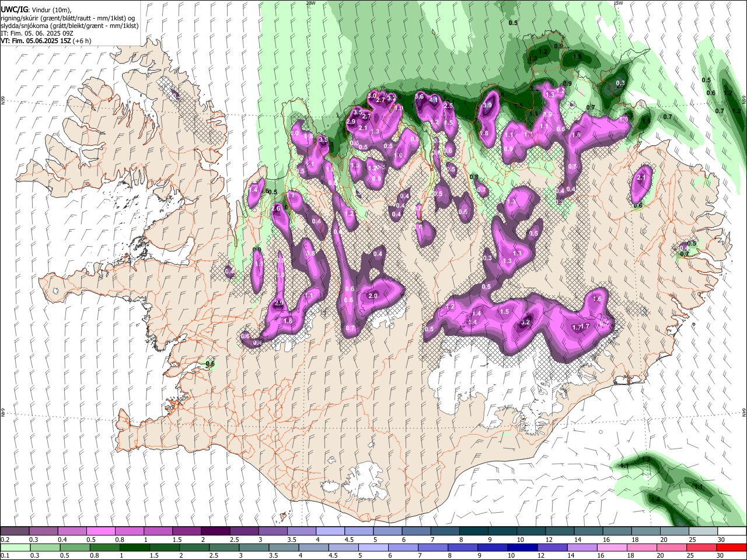Image resolution: width=747 pixels, height=560 pixels.
Task: Click the "0.5" rain value over the northern sea
Action: [513, 23]
